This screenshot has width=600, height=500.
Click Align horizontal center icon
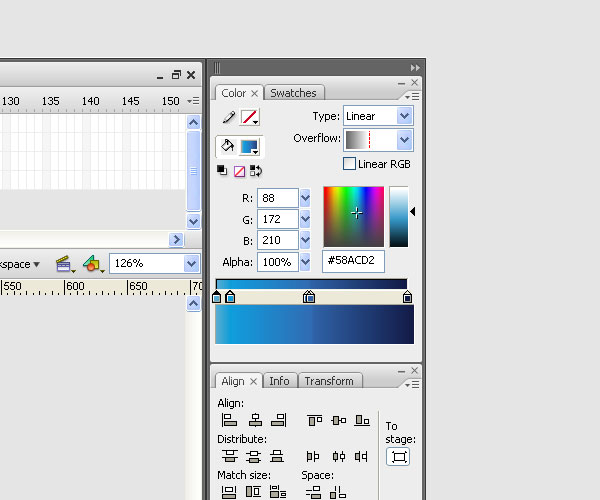click(255, 420)
